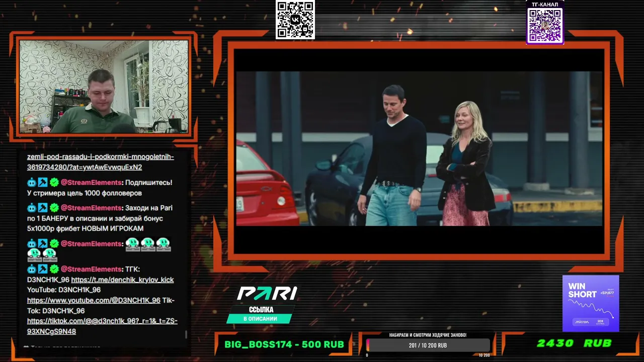Click the @StreamElements name in the 'ТГК:' message
This screenshot has height=362, width=644.
(x=91, y=269)
